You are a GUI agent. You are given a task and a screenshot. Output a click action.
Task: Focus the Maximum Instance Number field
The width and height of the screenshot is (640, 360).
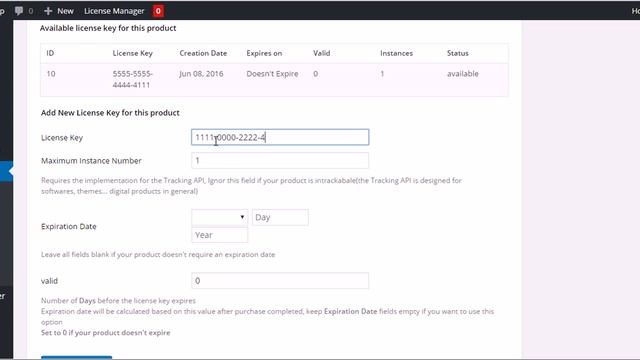click(280, 160)
